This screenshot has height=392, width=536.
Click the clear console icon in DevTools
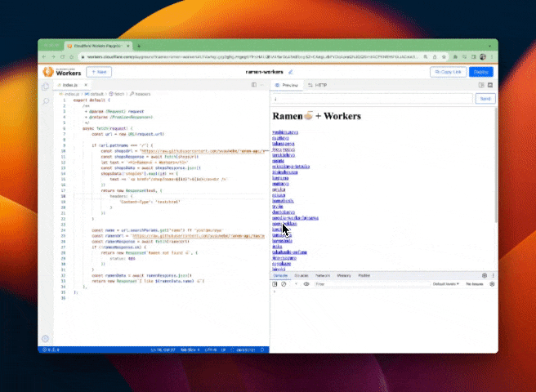284,283
